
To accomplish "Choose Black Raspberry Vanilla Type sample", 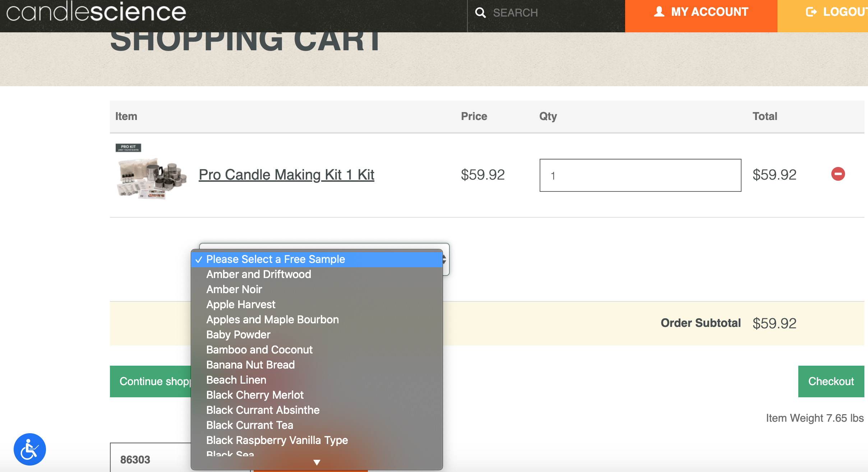I will pyautogui.click(x=317, y=440).
